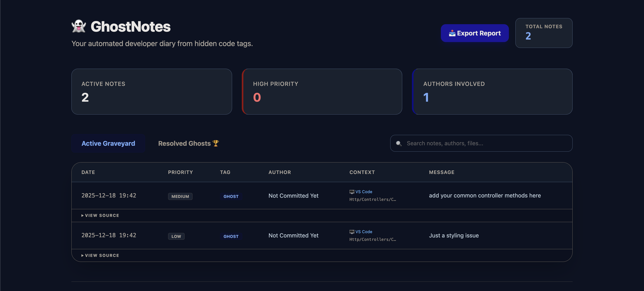The image size is (644, 291).
Task: Click the magnifier icon in the search bar
Action: [x=399, y=143]
